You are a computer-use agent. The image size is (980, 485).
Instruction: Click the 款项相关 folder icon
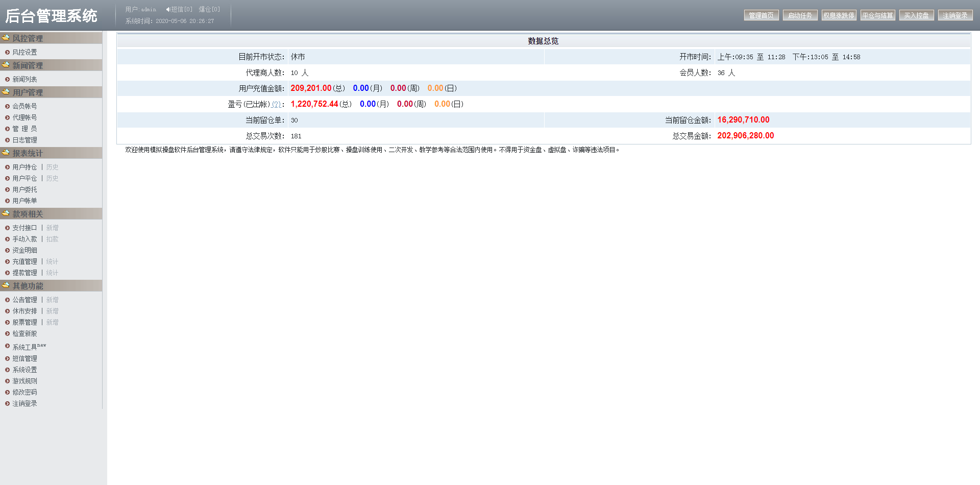6,213
